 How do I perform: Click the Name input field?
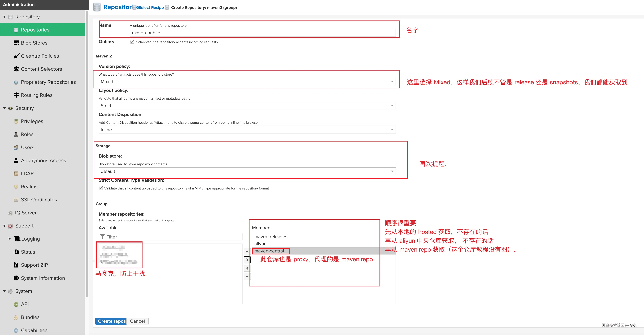(263, 33)
